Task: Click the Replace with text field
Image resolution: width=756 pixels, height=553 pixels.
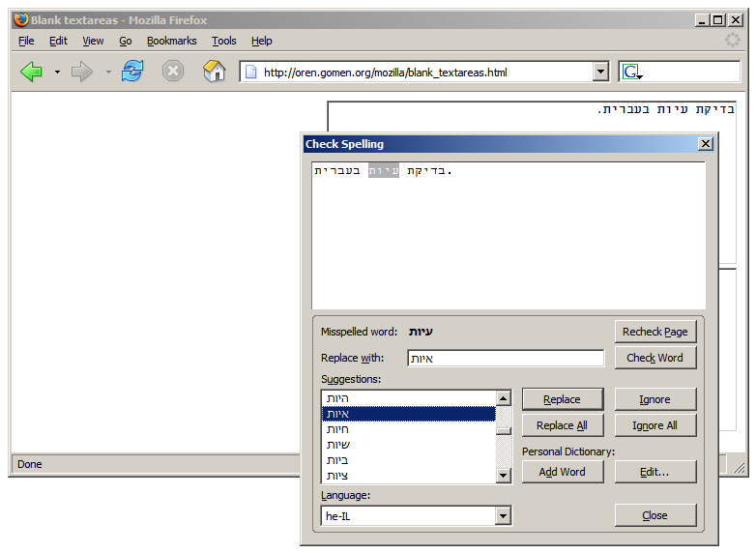Action: [x=506, y=359]
